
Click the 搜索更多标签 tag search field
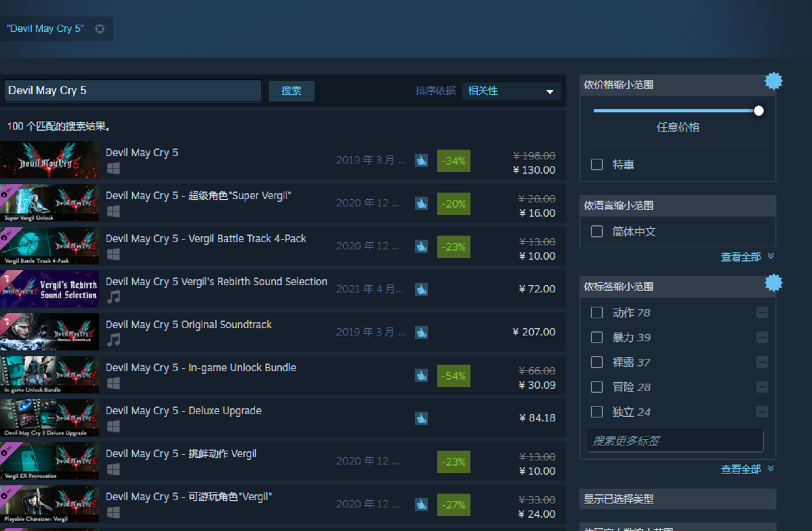click(676, 440)
